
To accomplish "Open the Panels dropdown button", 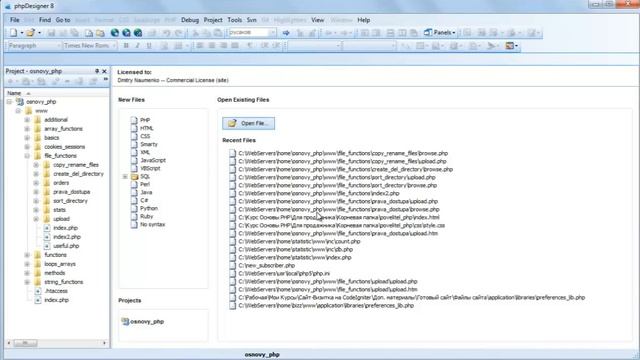I will (440, 33).
